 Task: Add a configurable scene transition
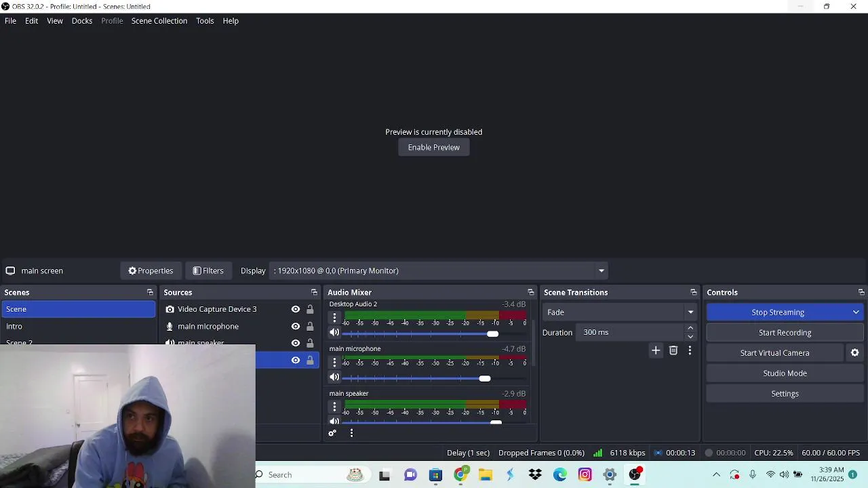pos(656,350)
